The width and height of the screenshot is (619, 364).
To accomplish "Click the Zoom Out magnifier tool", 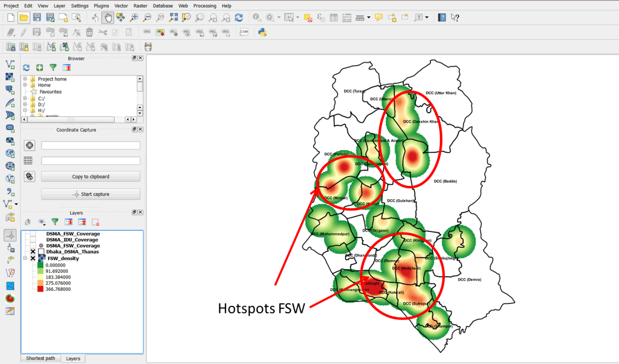I will [x=147, y=17].
